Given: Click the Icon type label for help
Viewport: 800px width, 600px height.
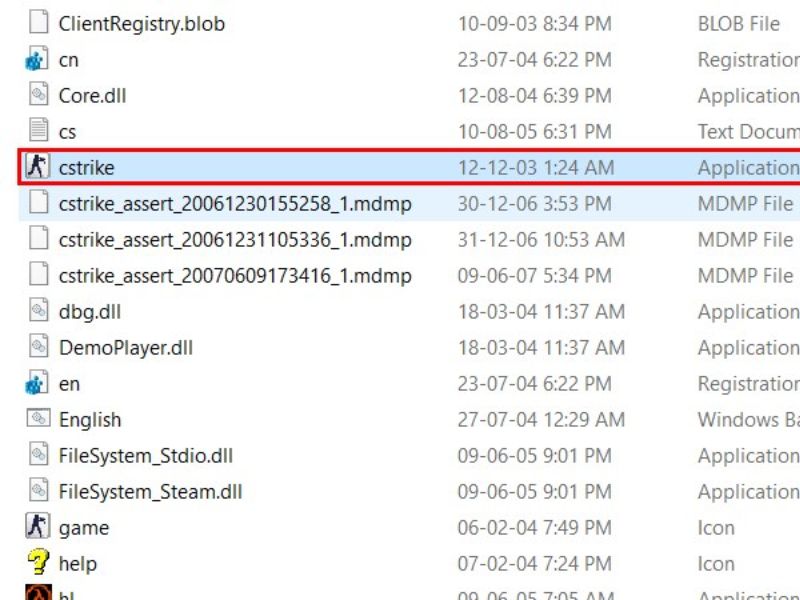Looking at the screenshot, I should tap(716, 564).
